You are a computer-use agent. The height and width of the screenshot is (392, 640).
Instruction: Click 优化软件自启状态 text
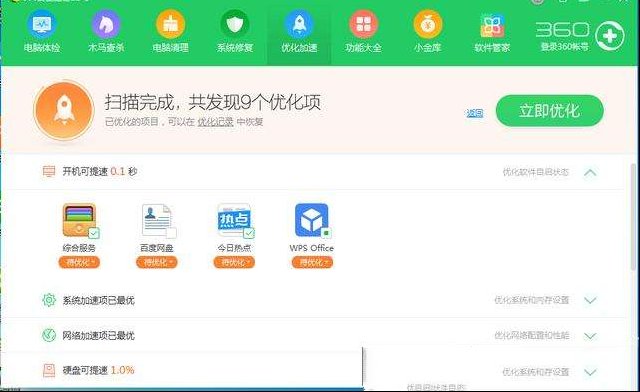[536, 172]
